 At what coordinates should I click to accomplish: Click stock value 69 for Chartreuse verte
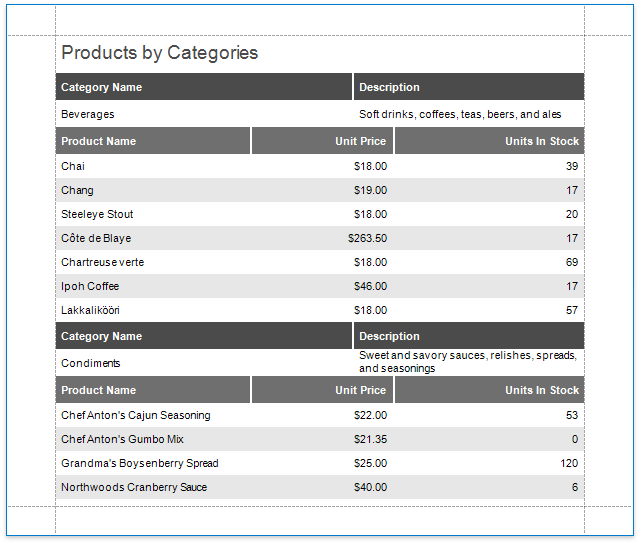point(572,262)
